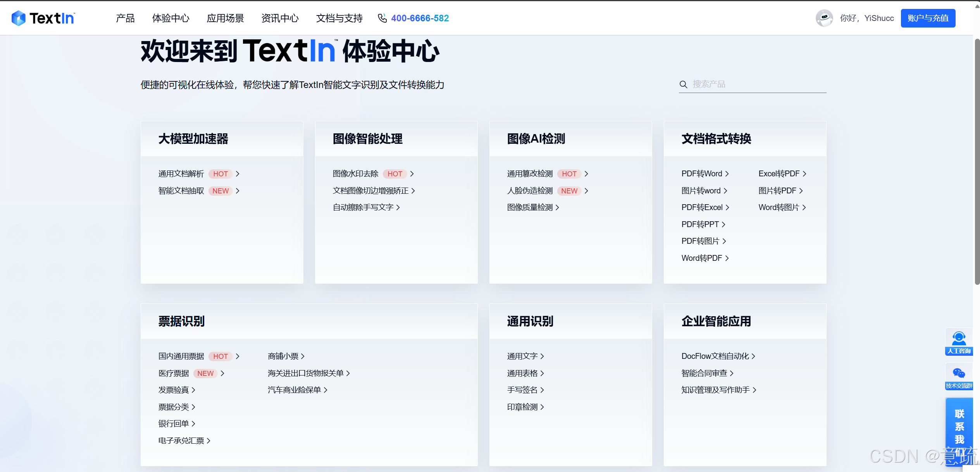Open PDF转Excel conversion

tap(702, 208)
